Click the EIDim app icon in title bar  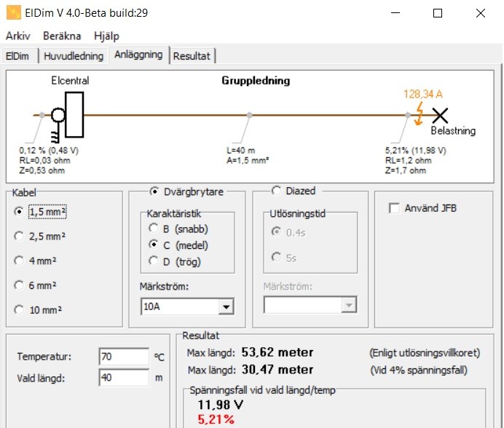tap(12, 12)
